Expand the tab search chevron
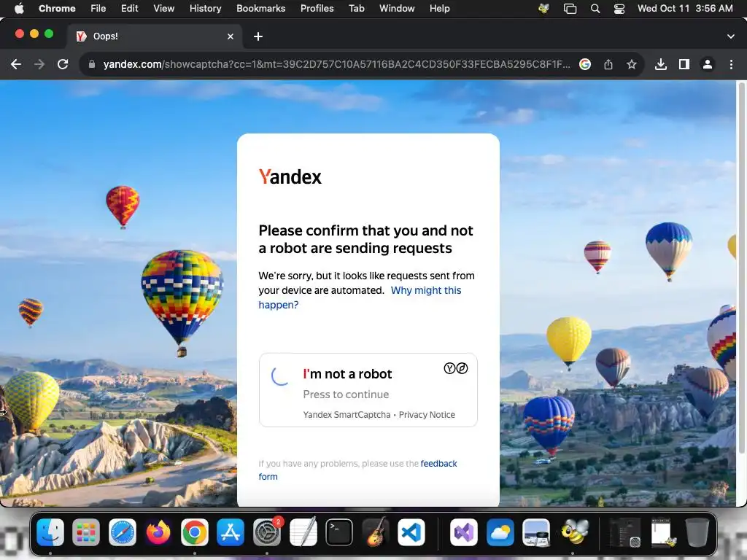 tap(731, 36)
